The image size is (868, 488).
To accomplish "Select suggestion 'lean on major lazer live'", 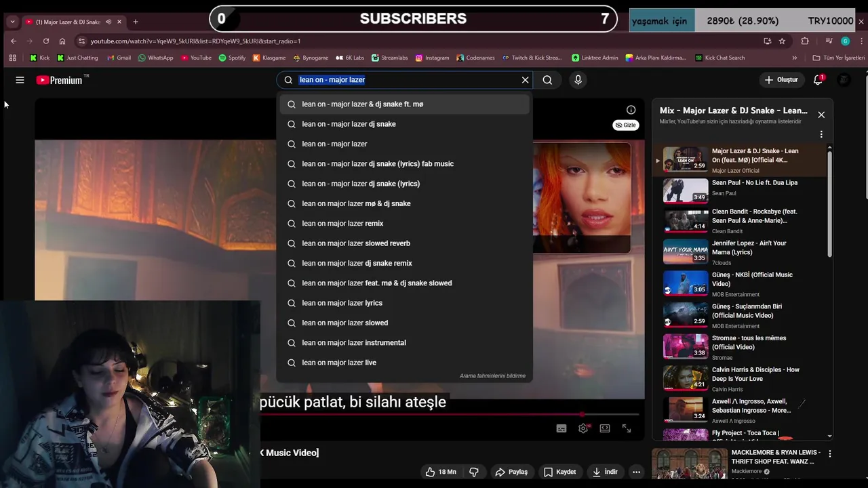I will (x=404, y=363).
